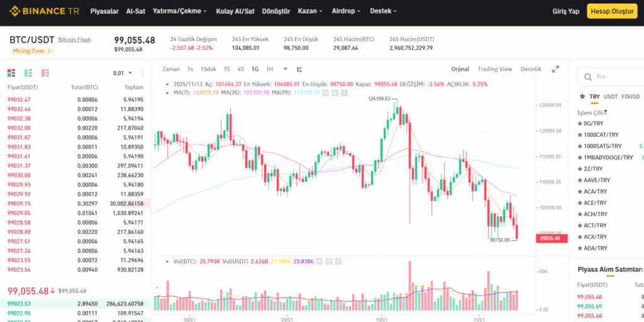Screen dimensions: 644x322
Task: Open Dönüştür menu item
Action: (x=276, y=11)
